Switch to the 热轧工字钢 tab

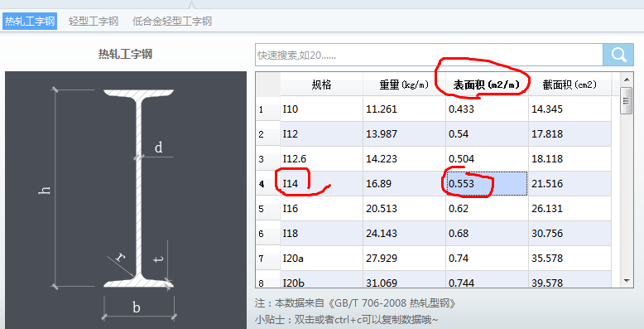click(x=30, y=21)
